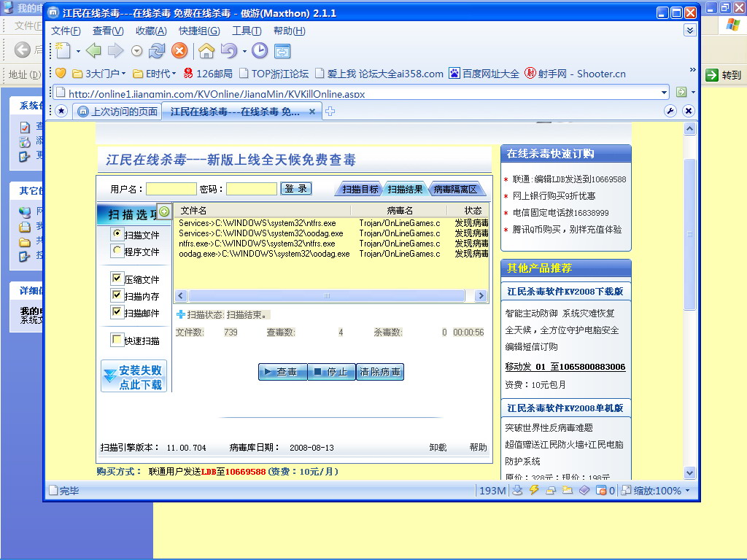The image size is (747, 560).
Task: Click the scan results horizontal scrollbar thumb
Action: tap(326, 296)
